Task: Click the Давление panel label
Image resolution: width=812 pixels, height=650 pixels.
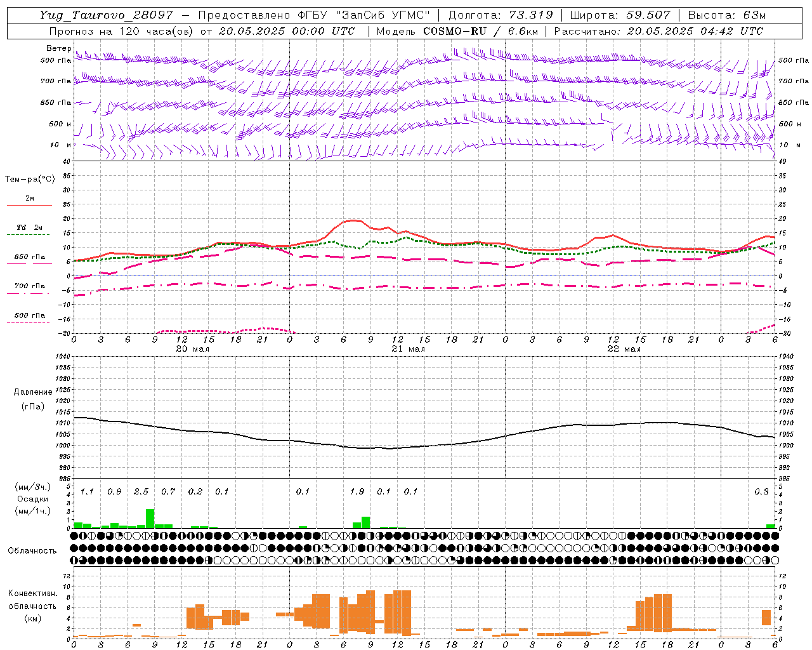Action: [33, 392]
